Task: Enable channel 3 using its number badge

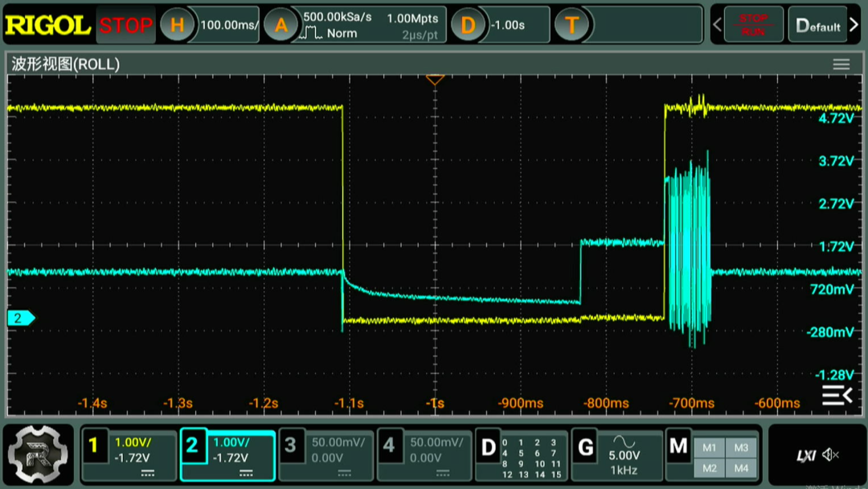Action: (291, 446)
